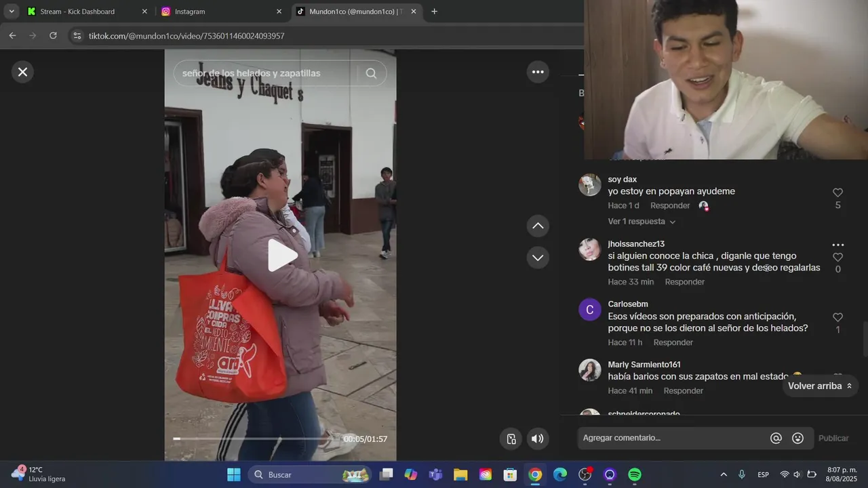868x488 pixels.
Task: Like Carlosebm's comment
Action: click(x=837, y=317)
